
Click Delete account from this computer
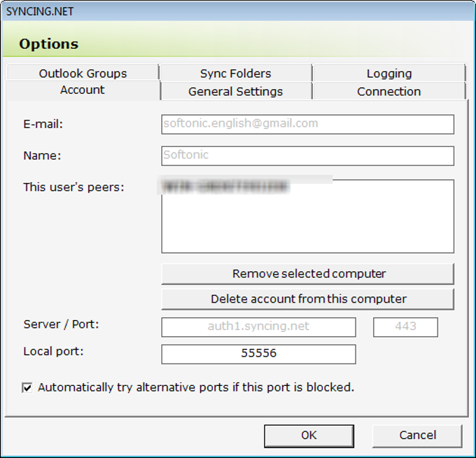pyautogui.click(x=307, y=299)
